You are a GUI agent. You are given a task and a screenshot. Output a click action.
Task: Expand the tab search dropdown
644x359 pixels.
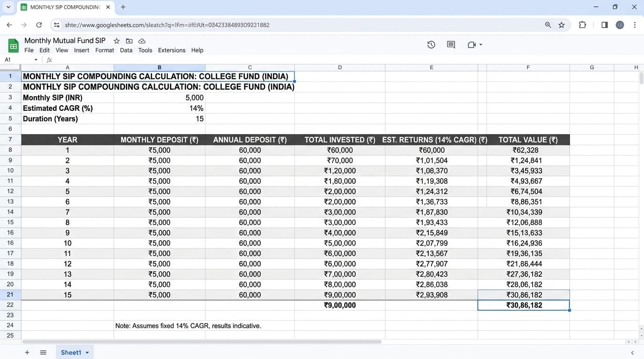click(8, 7)
